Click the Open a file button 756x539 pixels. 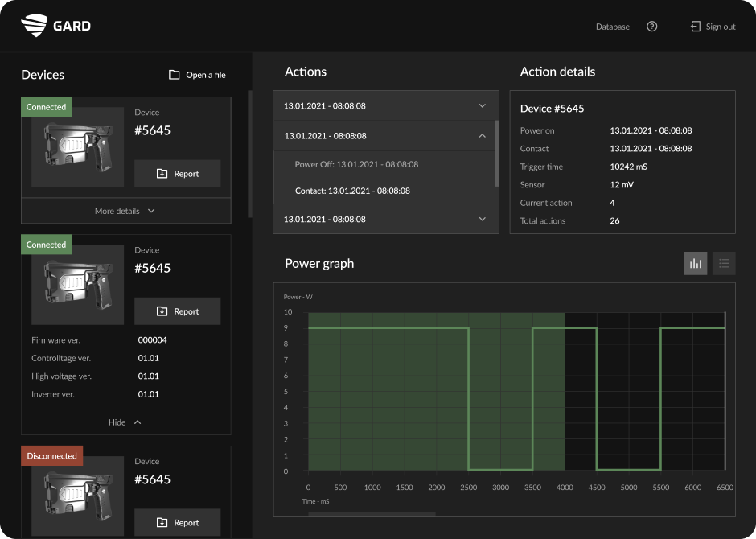[196, 74]
